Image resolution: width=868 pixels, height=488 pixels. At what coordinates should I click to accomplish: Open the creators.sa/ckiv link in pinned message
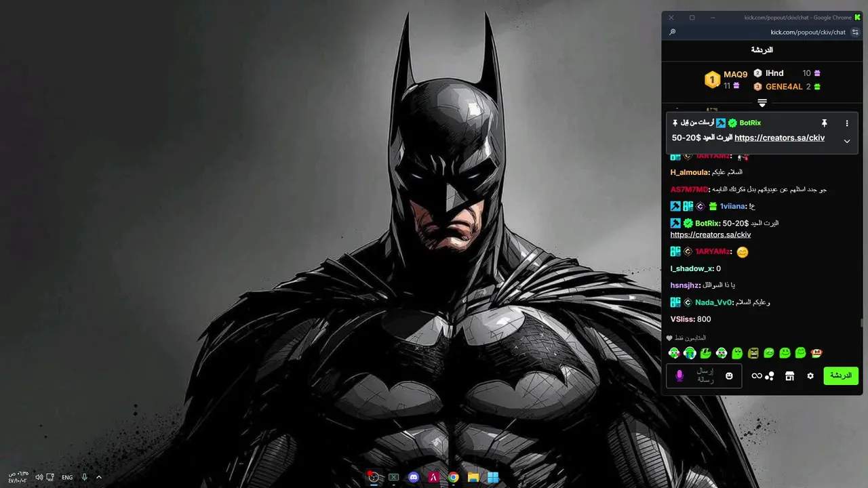click(779, 138)
